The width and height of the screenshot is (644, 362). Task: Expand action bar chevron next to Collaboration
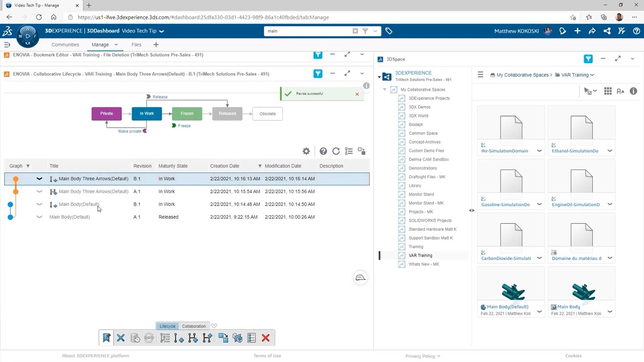tap(214, 326)
